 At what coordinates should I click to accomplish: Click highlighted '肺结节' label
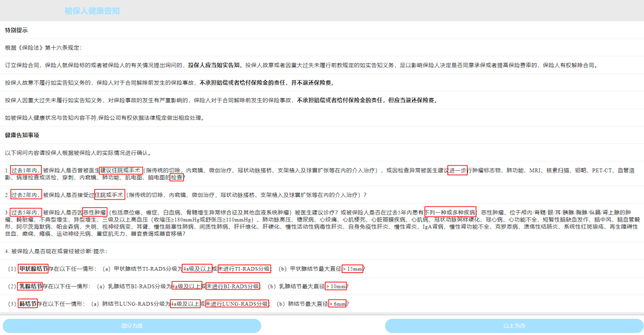pyautogui.click(x=27, y=303)
